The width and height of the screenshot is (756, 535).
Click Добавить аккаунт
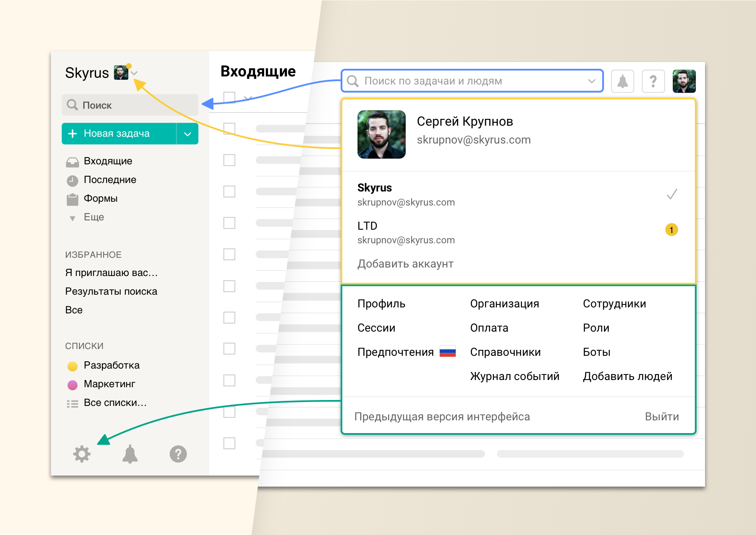coord(406,264)
